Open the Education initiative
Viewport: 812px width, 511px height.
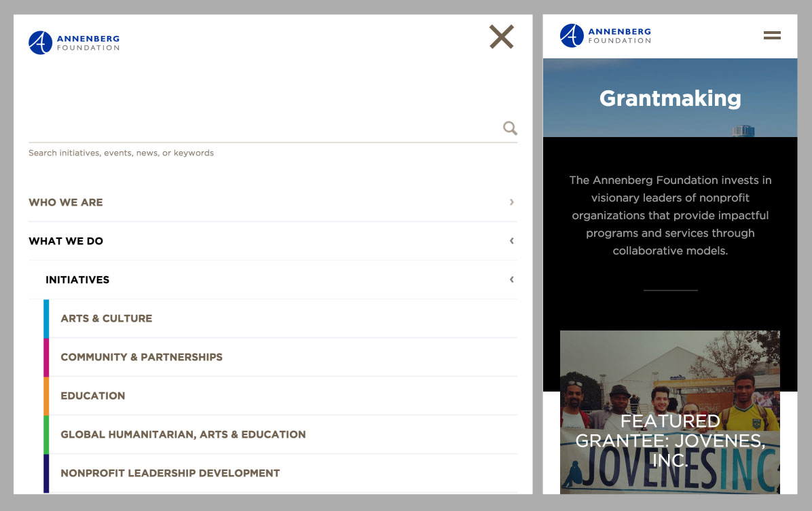click(x=93, y=396)
